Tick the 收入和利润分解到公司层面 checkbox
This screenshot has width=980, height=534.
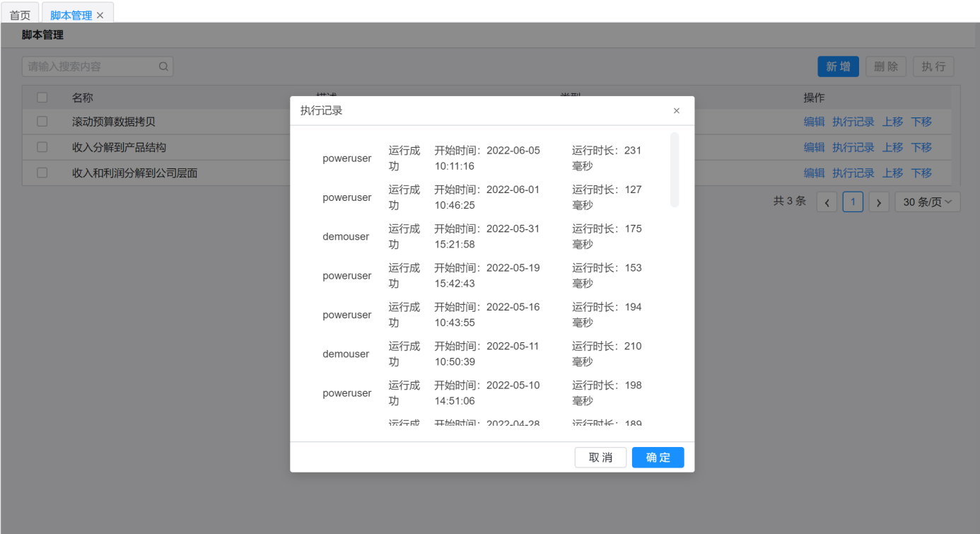(x=42, y=173)
